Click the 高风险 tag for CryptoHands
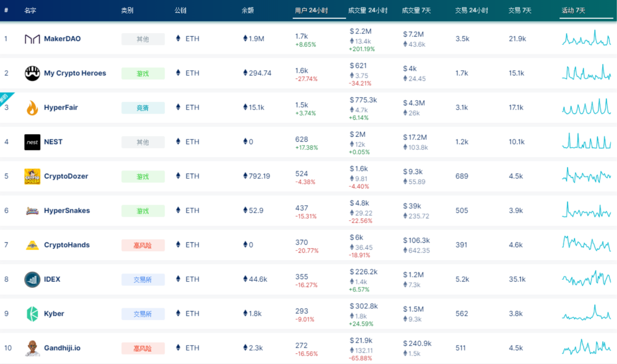 click(x=143, y=245)
